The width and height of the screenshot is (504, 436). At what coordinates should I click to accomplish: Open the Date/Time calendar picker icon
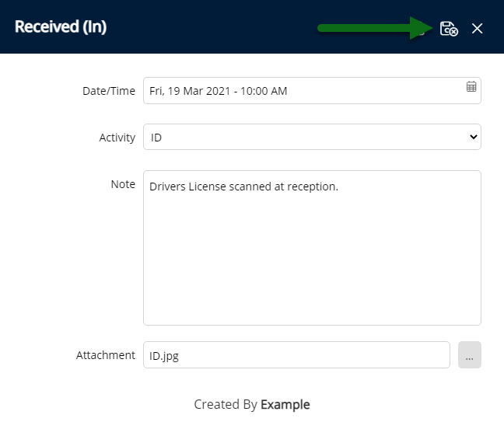tap(471, 86)
